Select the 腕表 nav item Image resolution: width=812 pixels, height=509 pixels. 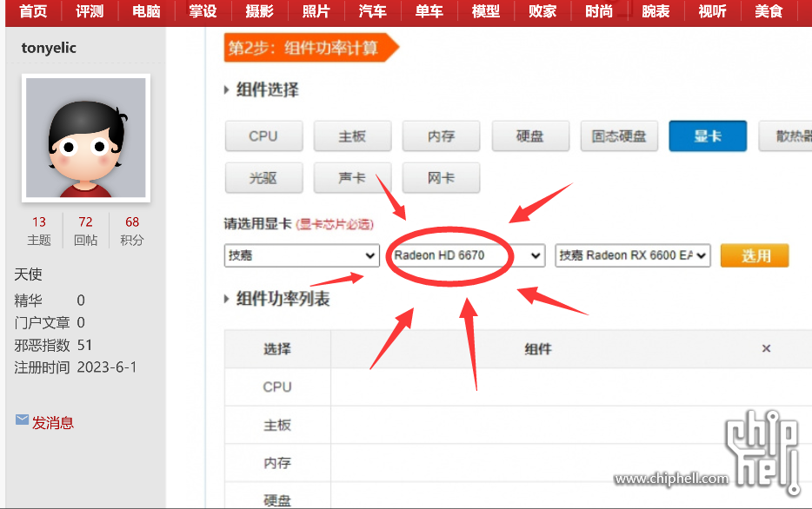pos(656,11)
